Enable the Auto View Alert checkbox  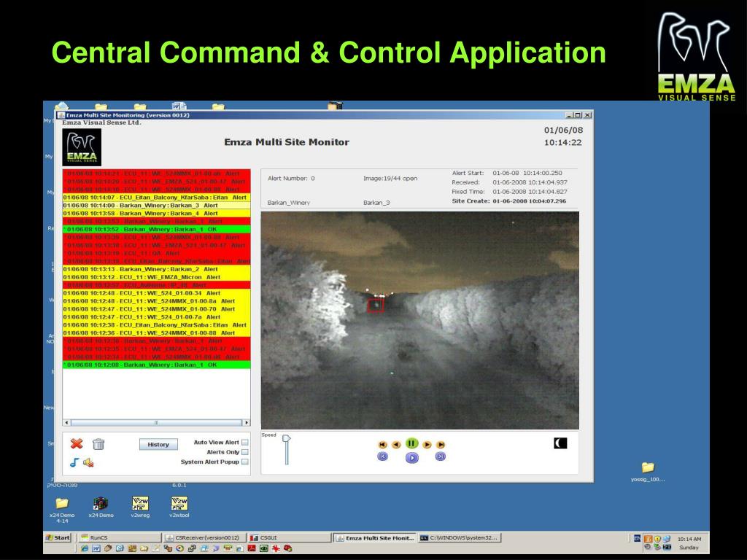(x=245, y=443)
